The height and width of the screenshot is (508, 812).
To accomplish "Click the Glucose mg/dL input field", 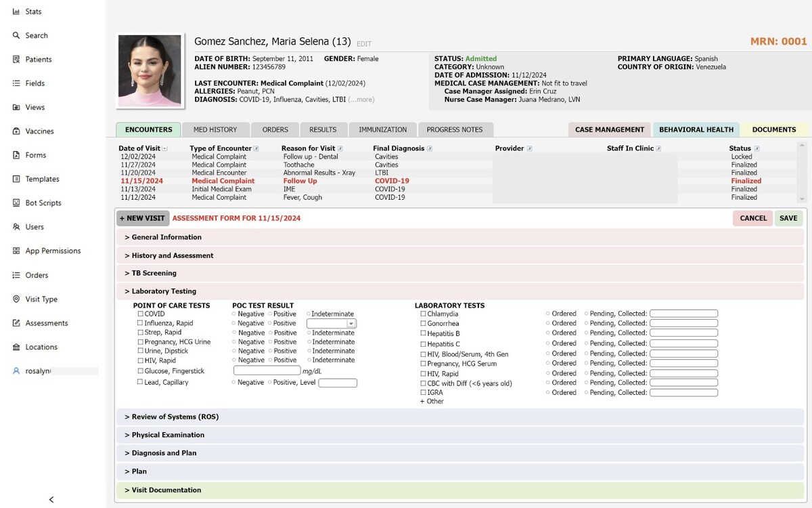I will coord(267,371).
